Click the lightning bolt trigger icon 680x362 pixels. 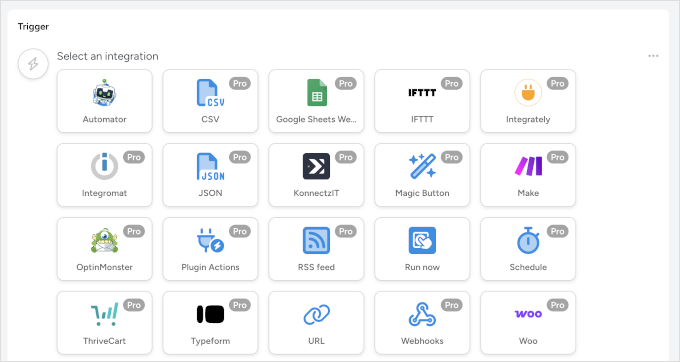33,64
